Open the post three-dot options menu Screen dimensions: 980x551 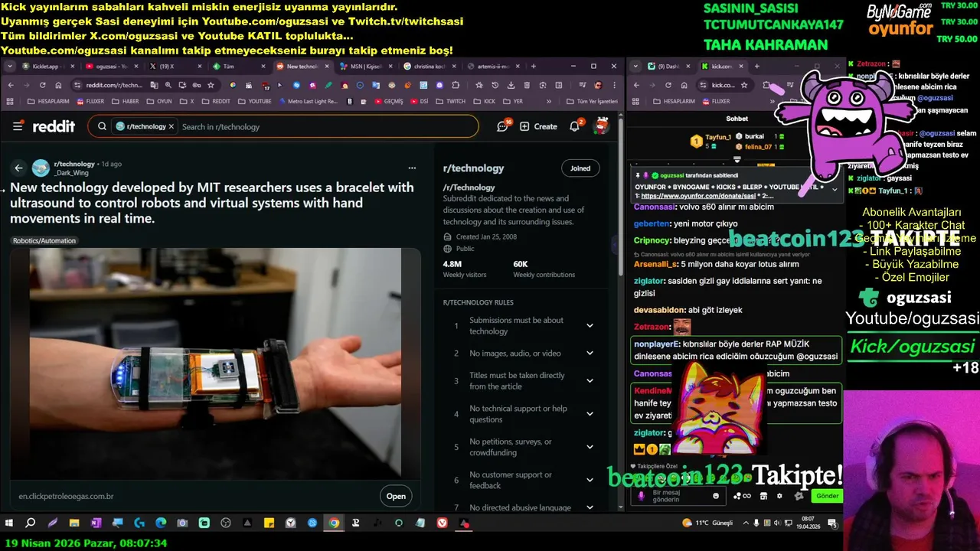412,168
